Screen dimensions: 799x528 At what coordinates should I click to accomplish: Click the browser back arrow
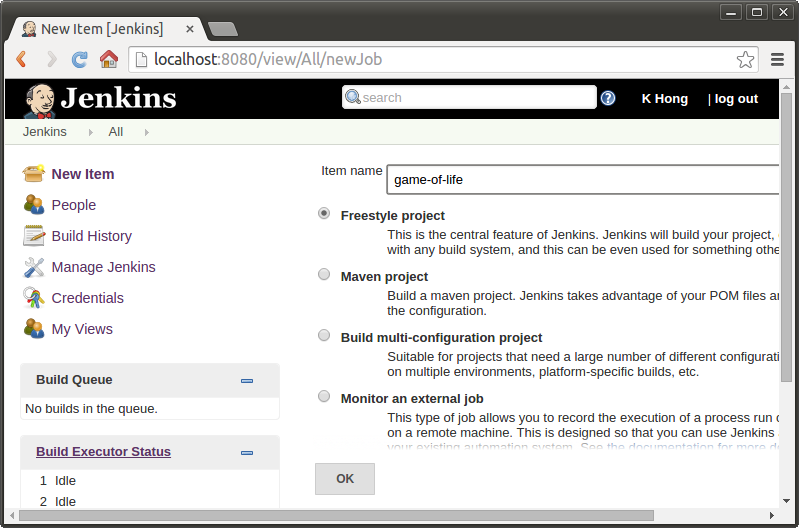(21, 59)
